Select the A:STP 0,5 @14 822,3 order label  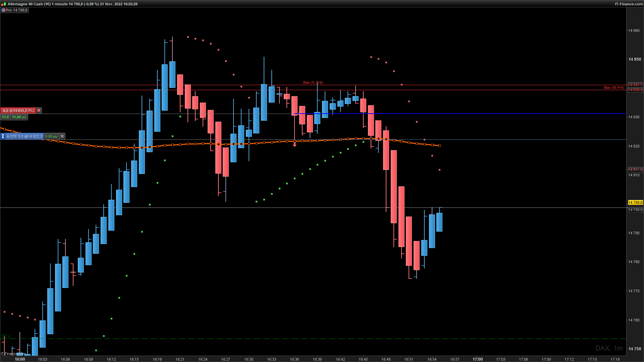(x=24, y=136)
